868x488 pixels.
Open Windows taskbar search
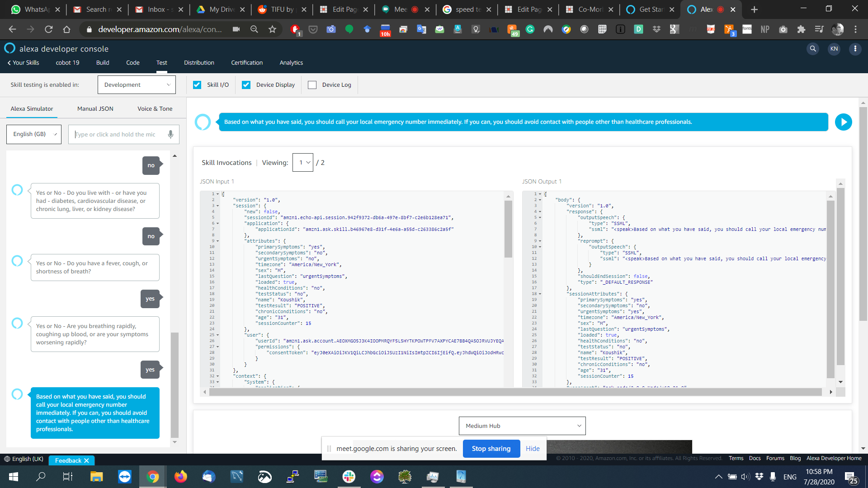(x=41, y=476)
